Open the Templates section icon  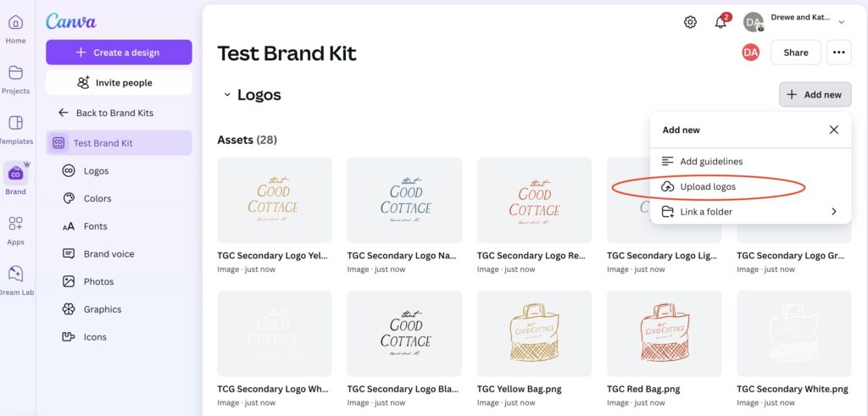(x=15, y=129)
